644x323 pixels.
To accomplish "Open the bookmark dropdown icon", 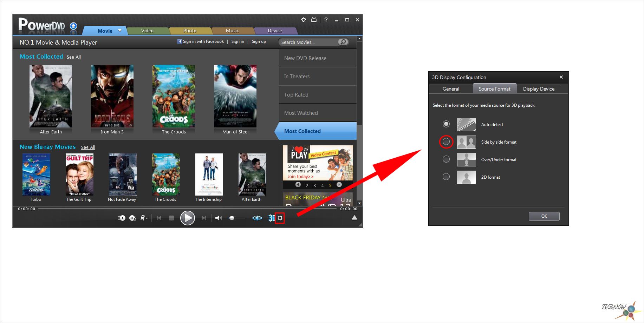I will pyautogui.click(x=144, y=218).
